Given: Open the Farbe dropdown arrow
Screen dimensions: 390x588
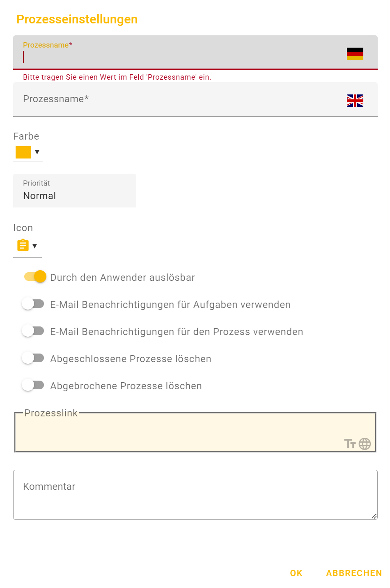Looking at the screenshot, I should pyautogui.click(x=37, y=152).
